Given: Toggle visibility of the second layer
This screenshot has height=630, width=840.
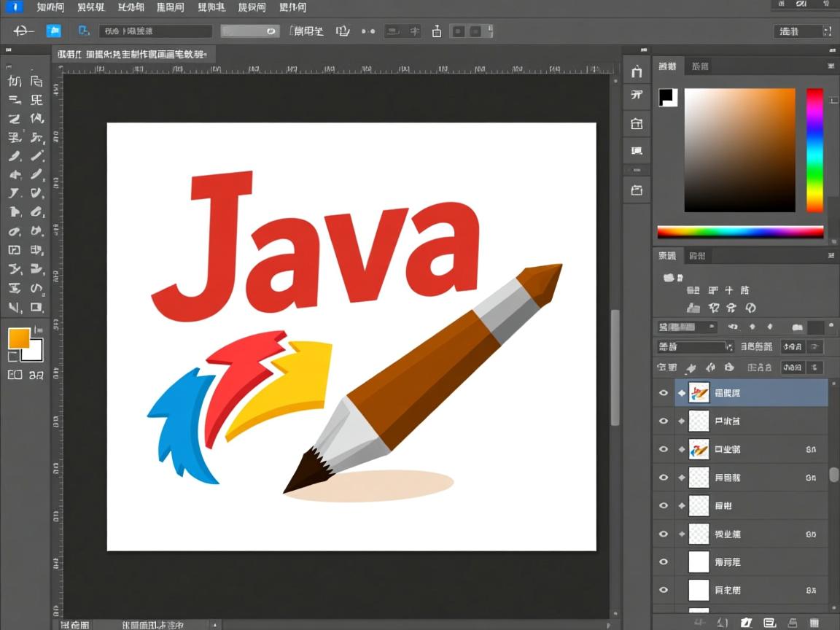Looking at the screenshot, I should (664, 421).
